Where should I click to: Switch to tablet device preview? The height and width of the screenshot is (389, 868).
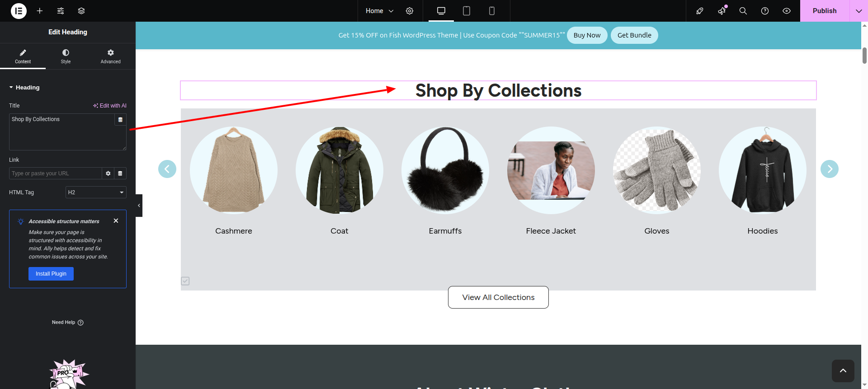point(467,11)
